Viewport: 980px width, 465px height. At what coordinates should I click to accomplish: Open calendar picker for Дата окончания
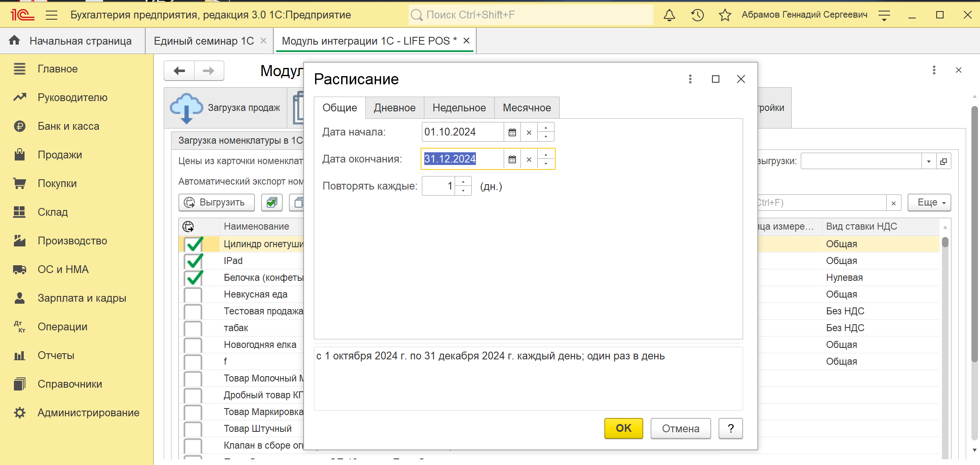(512, 159)
